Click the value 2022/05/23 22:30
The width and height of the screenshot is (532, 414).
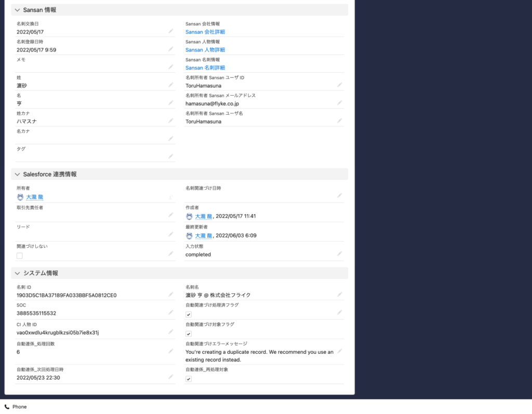[x=38, y=378]
